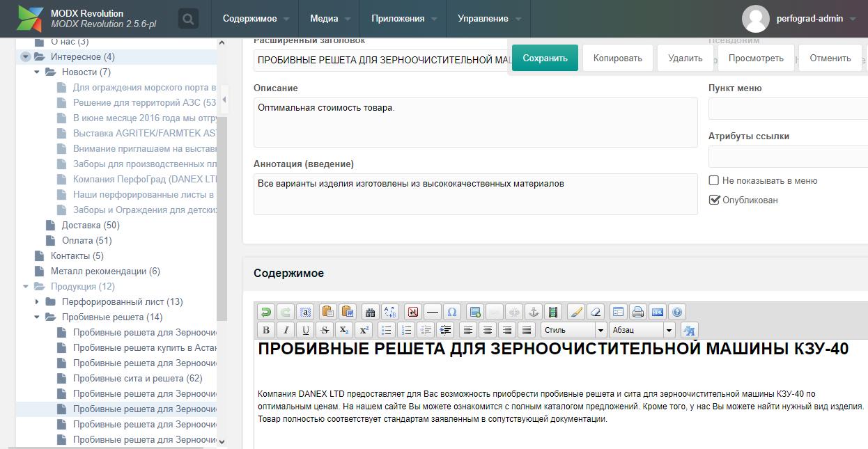Click the Undo icon in the editor toolbar
The width and height of the screenshot is (868, 449).
tap(266, 312)
